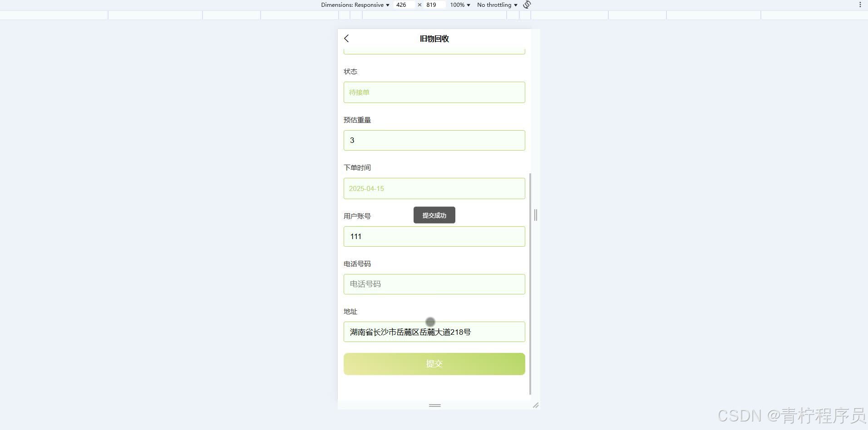
Task: Edit the viewport width value 426
Action: pyautogui.click(x=403, y=5)
